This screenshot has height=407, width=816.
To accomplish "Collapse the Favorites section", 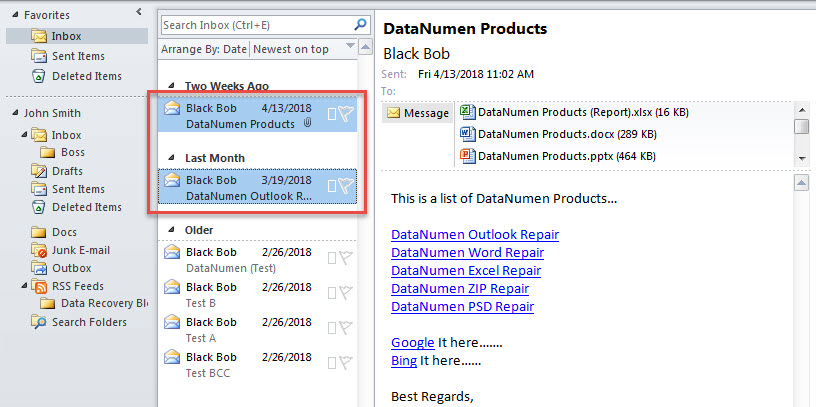I will [14, 16].
